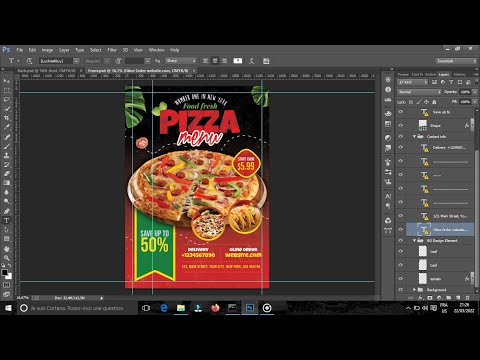
Task: Add layer mask from panel bottom
Action: [x=430, y=297]
